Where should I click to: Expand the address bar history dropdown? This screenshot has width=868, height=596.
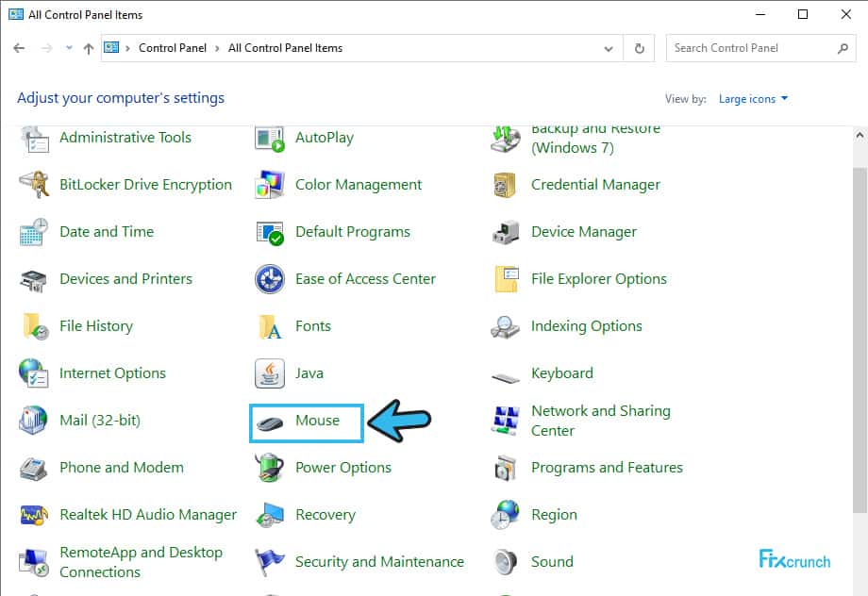point(609,49)
